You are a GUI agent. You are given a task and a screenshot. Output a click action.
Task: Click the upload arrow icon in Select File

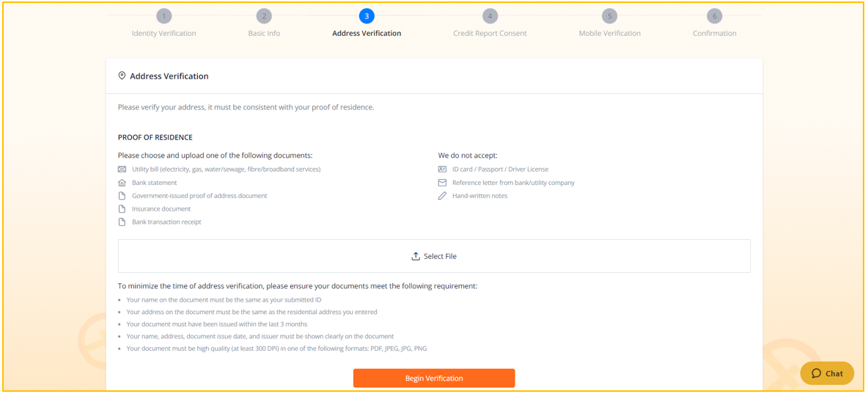coord(416,256)
